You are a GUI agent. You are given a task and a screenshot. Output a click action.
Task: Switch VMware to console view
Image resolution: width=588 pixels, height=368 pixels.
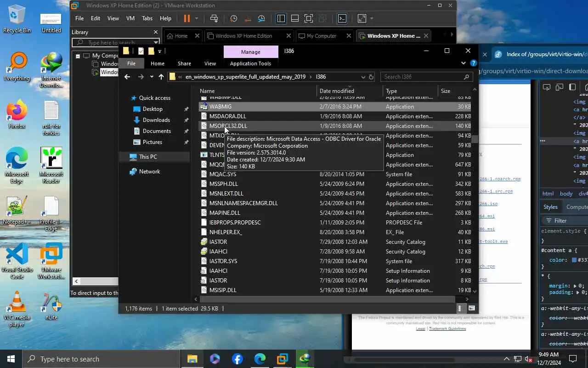pyautogui.click(x=342, y=18)
